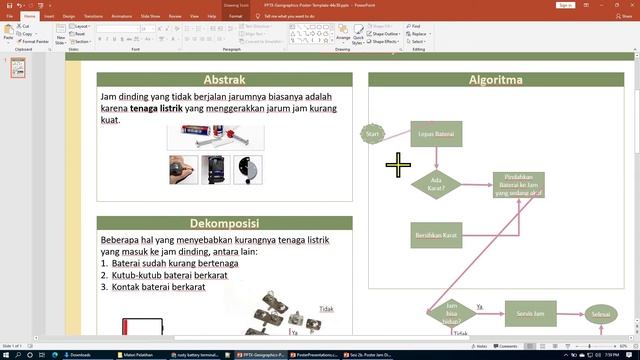Expand the shapes gallery more arrow

tap(332, 41)
